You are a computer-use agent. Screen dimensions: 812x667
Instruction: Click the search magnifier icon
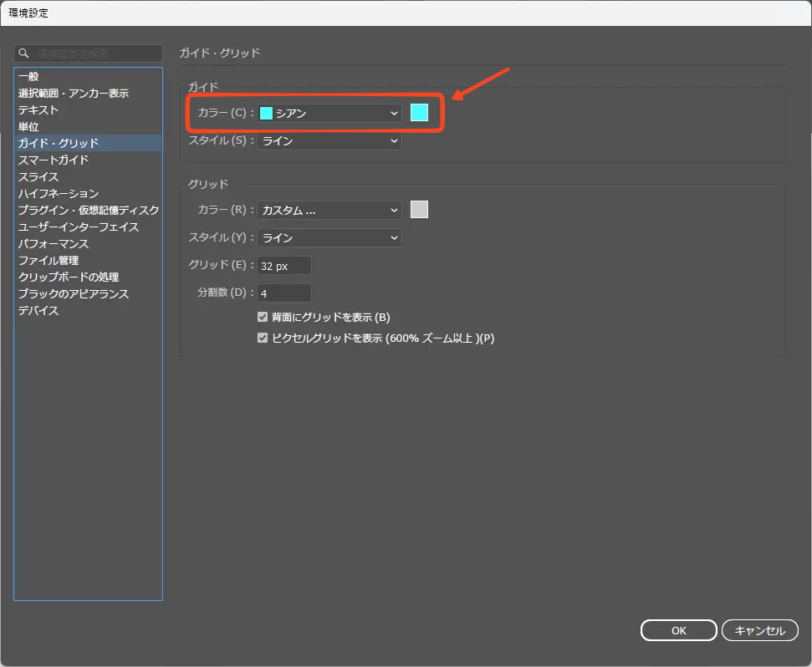click(x=24, y=53)
